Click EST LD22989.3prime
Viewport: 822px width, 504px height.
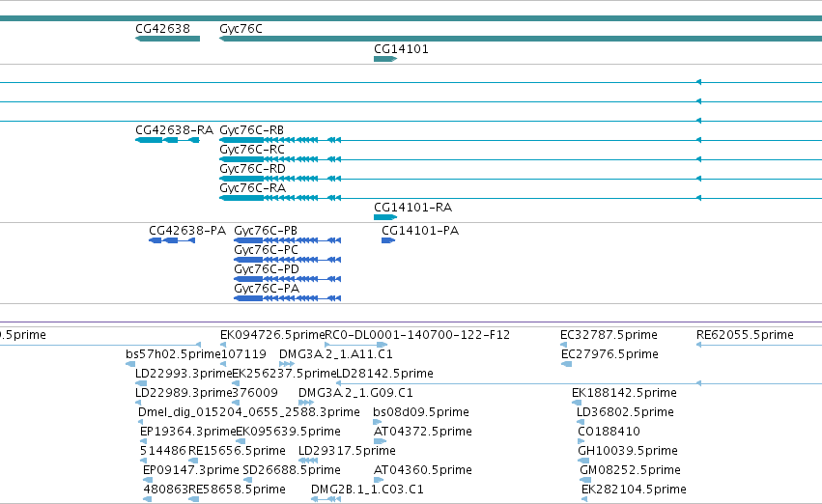(184, 393)
